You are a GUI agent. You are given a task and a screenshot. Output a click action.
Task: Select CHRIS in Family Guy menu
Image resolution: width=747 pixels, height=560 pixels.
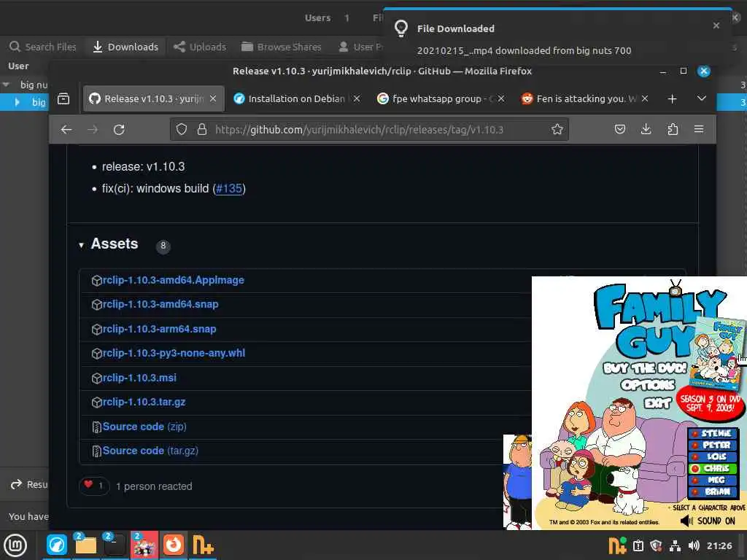click(x=713, y=468)
